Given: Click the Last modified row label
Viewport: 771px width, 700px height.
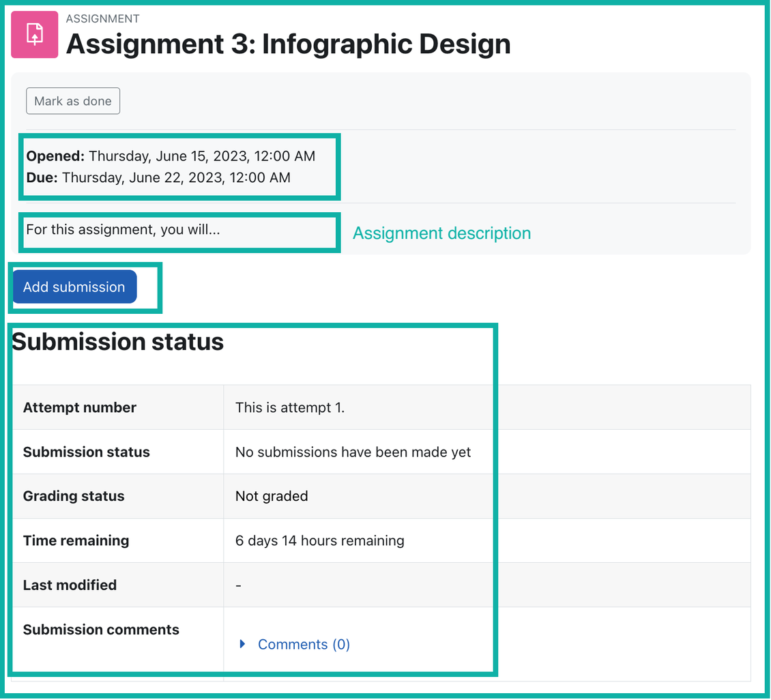Looking at the screenshot, I should [x=70, y=585].
